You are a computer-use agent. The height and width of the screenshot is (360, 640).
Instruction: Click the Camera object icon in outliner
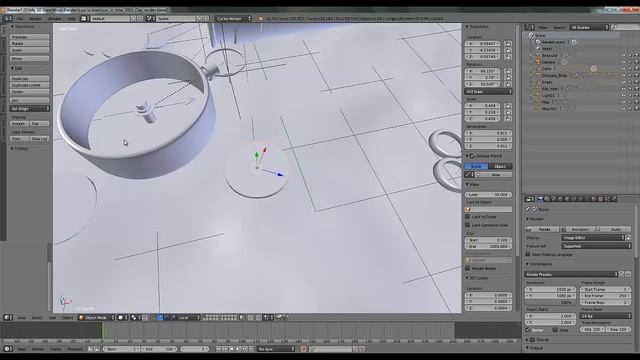pos(538,62)
